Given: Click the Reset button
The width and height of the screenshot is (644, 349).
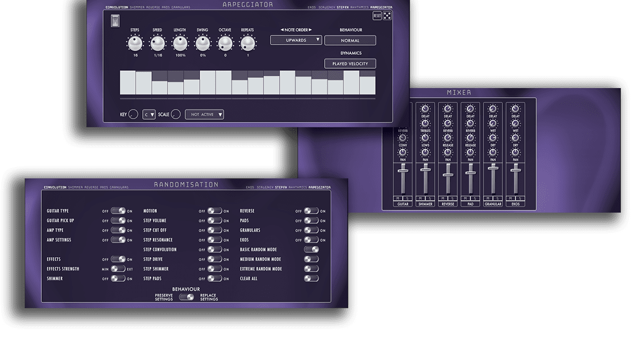Looking at the screenshot, I should pos(377,16).
